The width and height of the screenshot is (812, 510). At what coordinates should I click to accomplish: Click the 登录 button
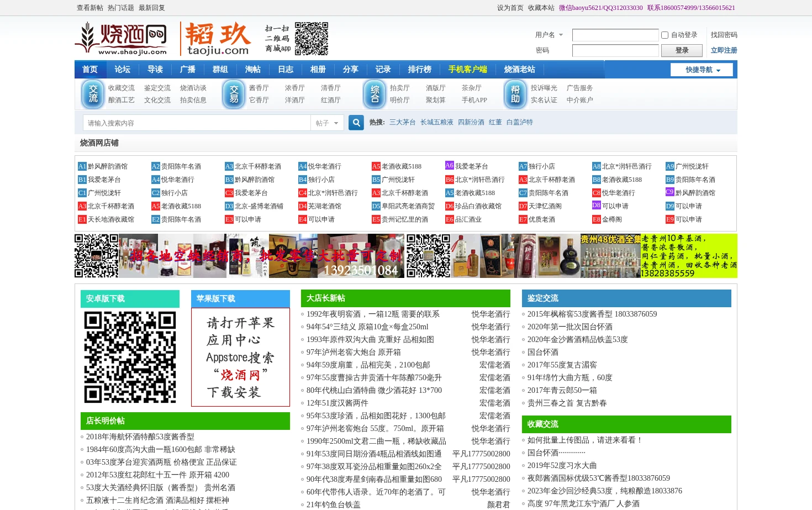[682, 50]
